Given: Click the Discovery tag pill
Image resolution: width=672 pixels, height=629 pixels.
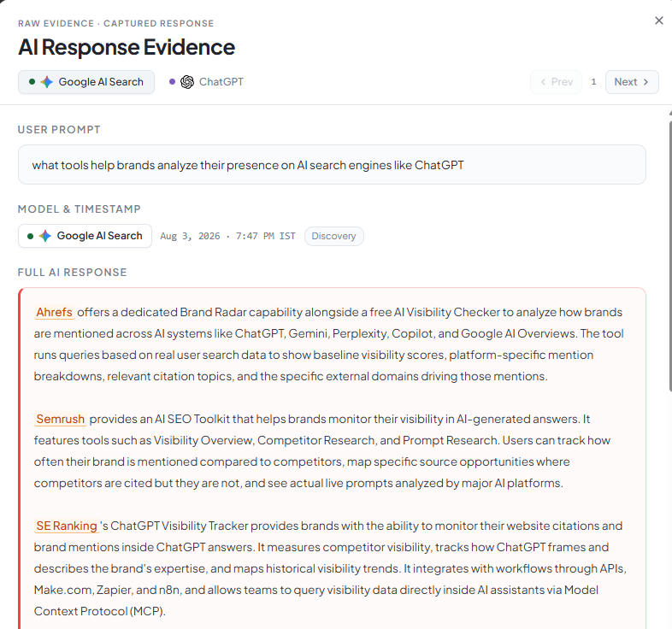Looking at the screenshot, I should coord(333,236).
